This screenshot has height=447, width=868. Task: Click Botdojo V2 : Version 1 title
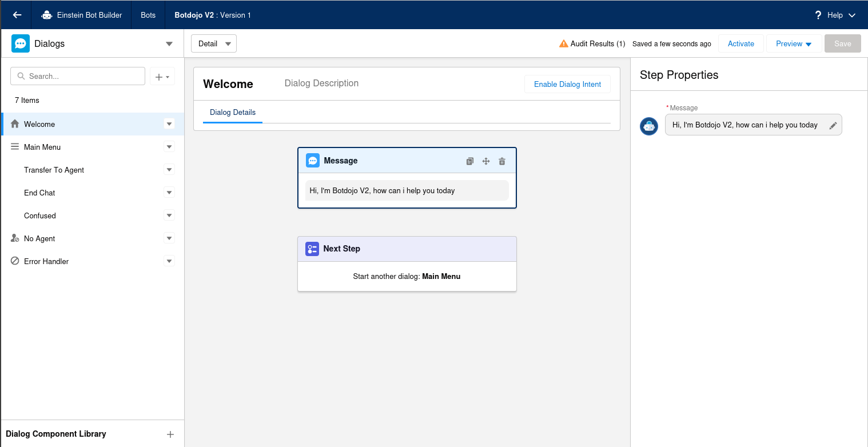click(213, 15)
